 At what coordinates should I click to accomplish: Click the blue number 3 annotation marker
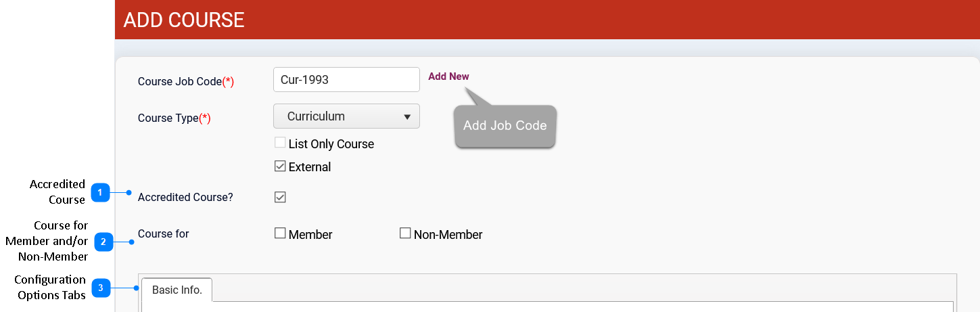click(101, 288)
